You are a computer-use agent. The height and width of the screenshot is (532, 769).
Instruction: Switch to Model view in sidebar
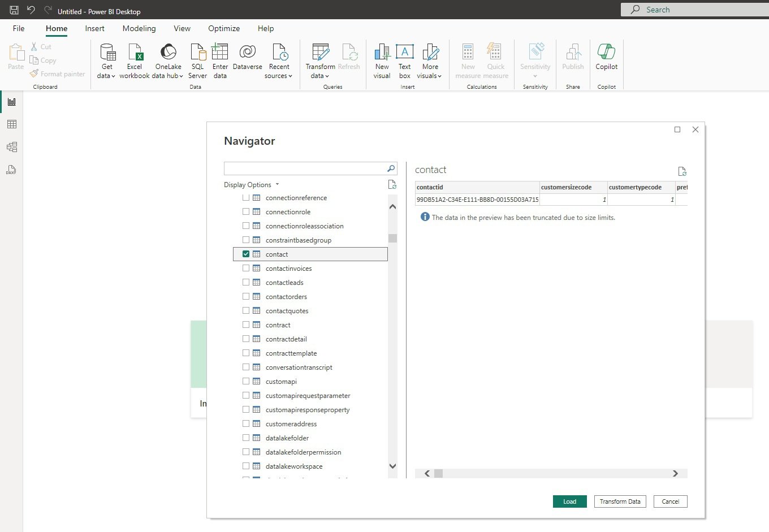pyautogui.click(x=11, y=147)
